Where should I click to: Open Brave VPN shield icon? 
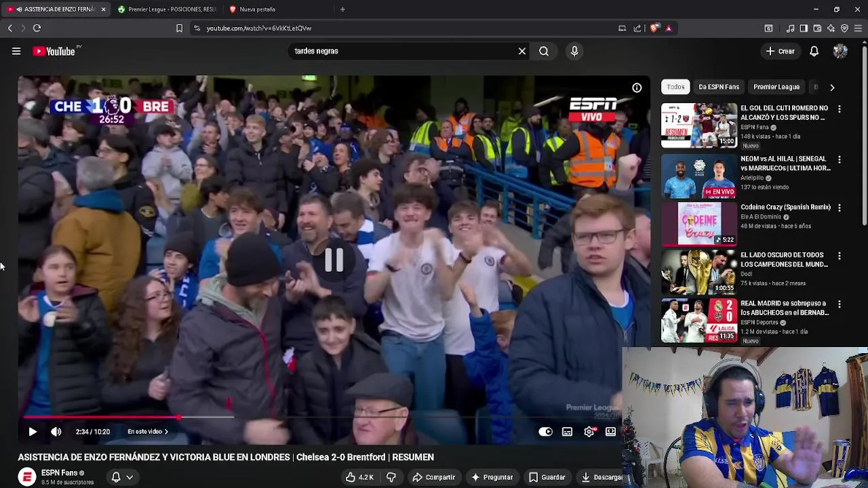[844, 28]
